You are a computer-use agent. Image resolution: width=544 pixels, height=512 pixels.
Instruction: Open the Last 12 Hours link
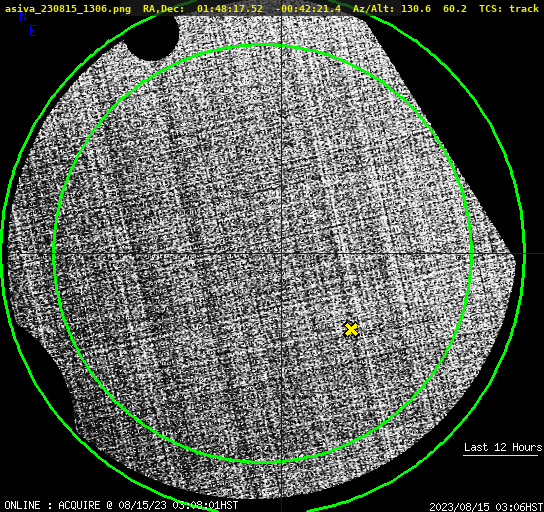click(x=503, y=447)
